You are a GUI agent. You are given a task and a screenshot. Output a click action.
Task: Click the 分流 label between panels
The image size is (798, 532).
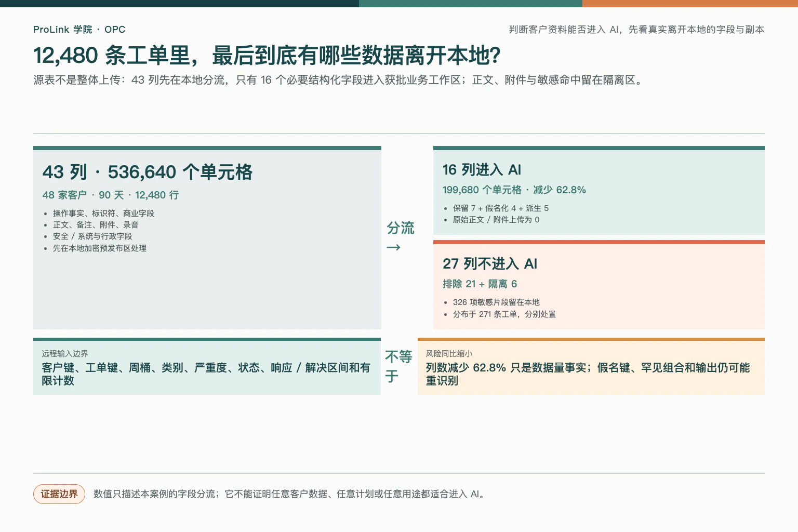[400, 228]
